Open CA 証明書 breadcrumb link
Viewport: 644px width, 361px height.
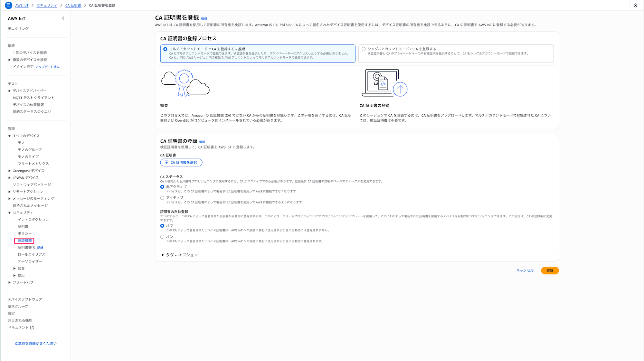coord(73,5)
